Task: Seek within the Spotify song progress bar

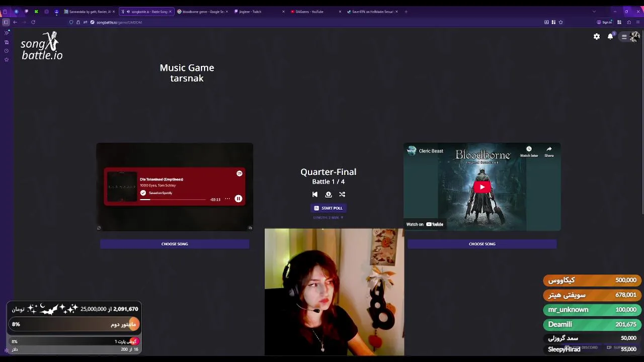Action: [x=173, y=200]
